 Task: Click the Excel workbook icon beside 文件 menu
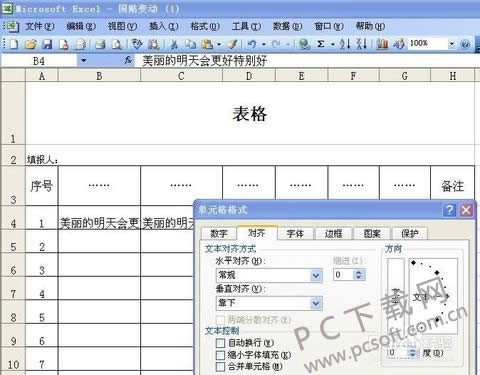[12, 26]
